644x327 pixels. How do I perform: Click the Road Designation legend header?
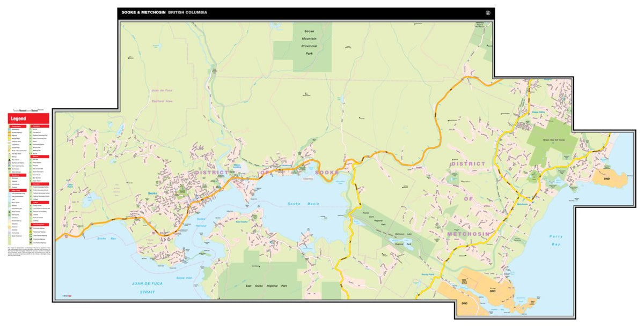pyautogui.click(x=40, y=224)
